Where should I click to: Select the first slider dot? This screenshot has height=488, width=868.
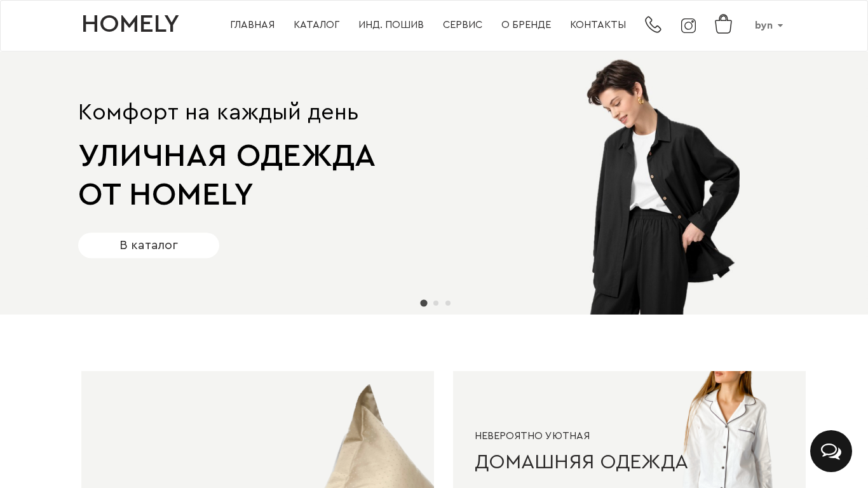click(424, 303)
